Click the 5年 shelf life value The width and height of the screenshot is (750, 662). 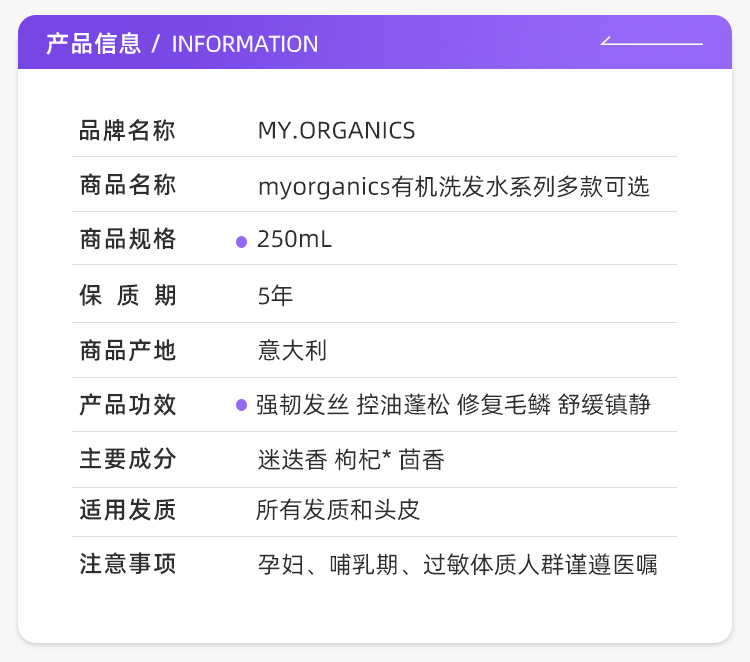click(x=275, y=296)
